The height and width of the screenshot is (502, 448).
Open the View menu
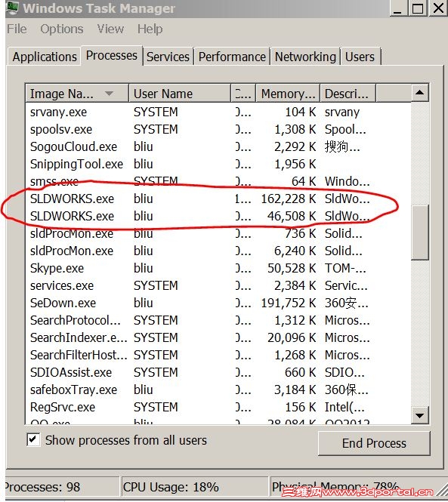110,29
